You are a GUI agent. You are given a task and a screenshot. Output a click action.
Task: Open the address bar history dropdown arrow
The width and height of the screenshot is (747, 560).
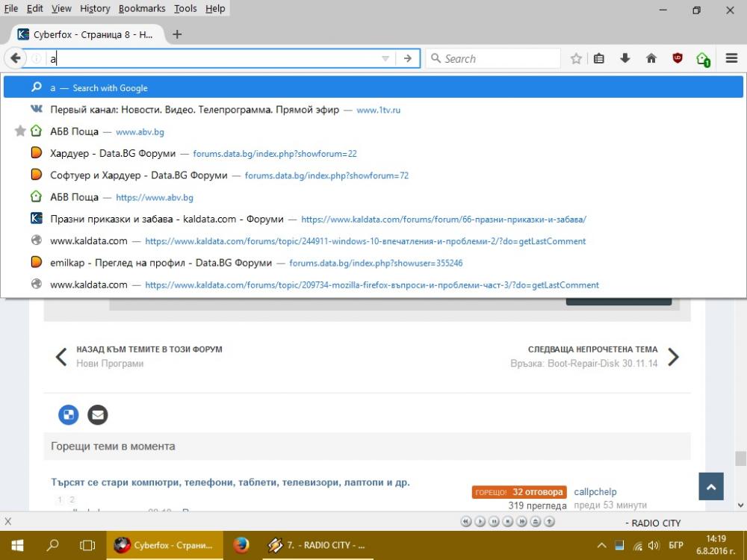point(385,58)
